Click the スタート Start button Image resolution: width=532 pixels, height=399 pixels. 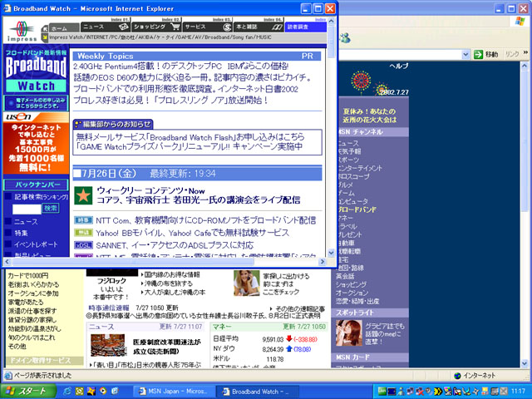[x=28, y=392]
